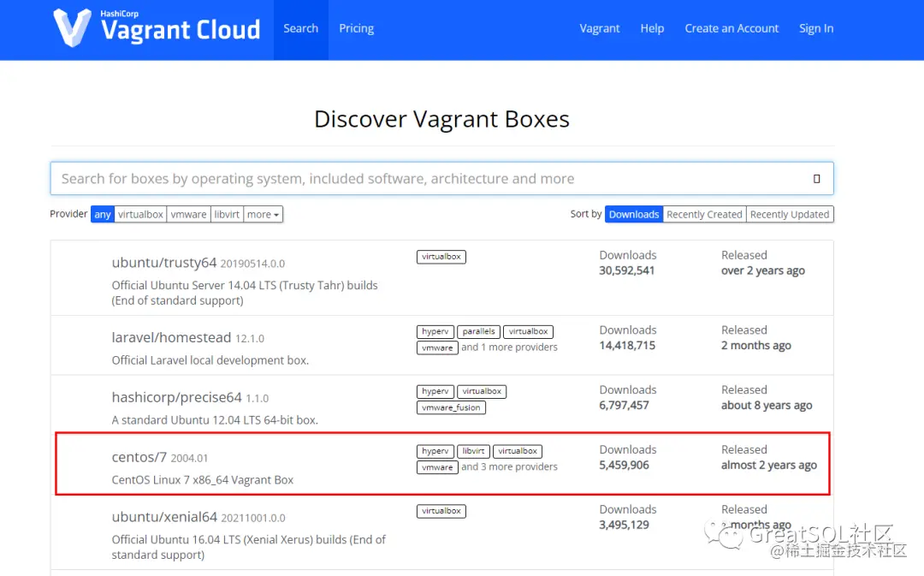Image resolution: width=924 pixels, height=576 pixels.
Task: Filter boxes by virtualbox provider
Action: [x=140, y=214]
